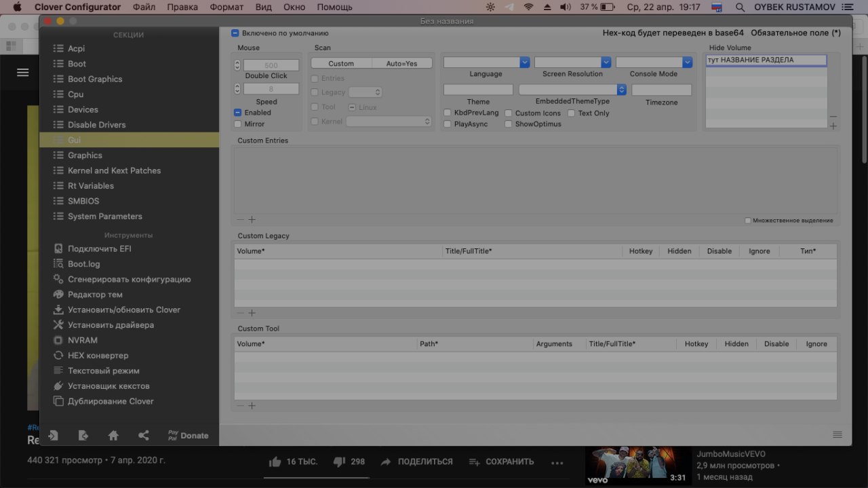Enable the Custom Icons checkbox
Image resolution: width=868 pixels, height=488 pixels.
pyautogui.click(x=509, y=113)
